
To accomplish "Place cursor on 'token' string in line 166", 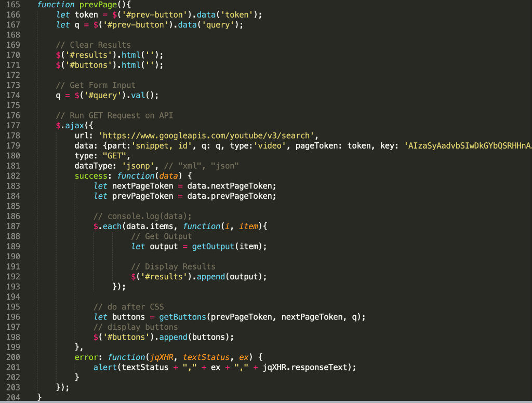I will [x=237, y=15].
